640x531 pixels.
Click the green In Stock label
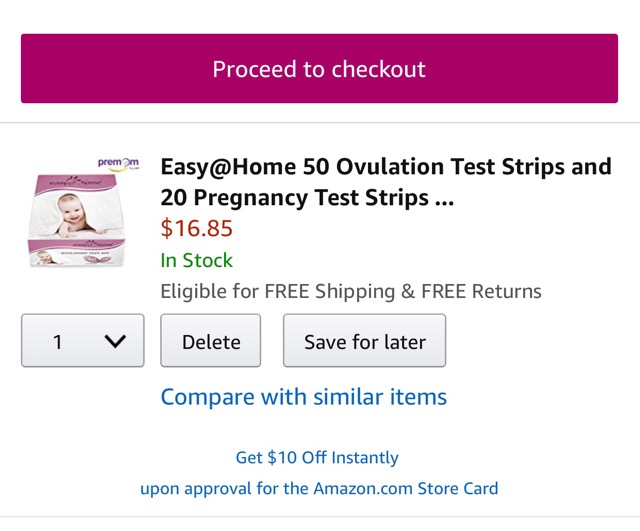tap(197, 260)
